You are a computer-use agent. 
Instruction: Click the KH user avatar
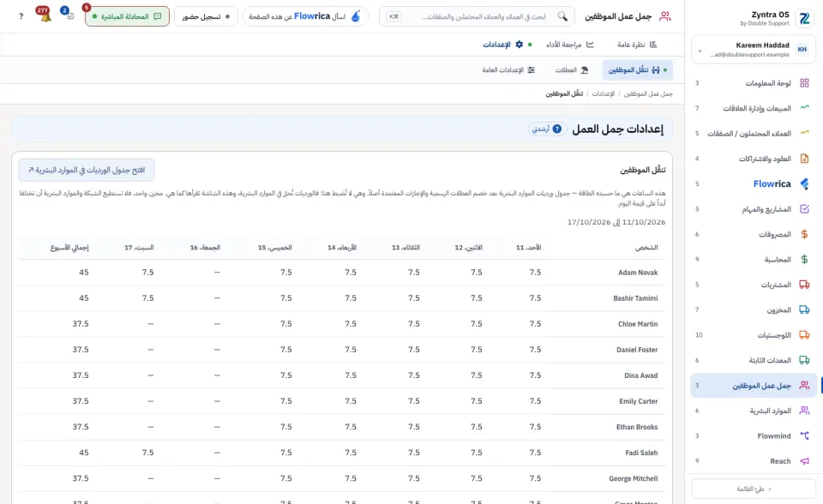[802, 50]
